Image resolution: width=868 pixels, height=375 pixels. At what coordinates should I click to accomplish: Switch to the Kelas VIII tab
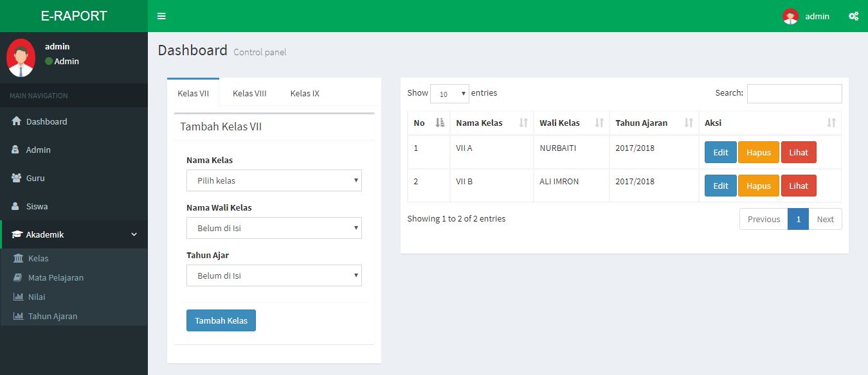(x=249, y=92)
